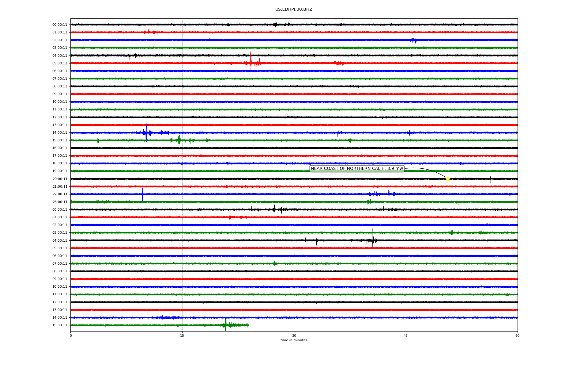
Task: Click the axis label time in minutes
Action: tap(294, 340)
